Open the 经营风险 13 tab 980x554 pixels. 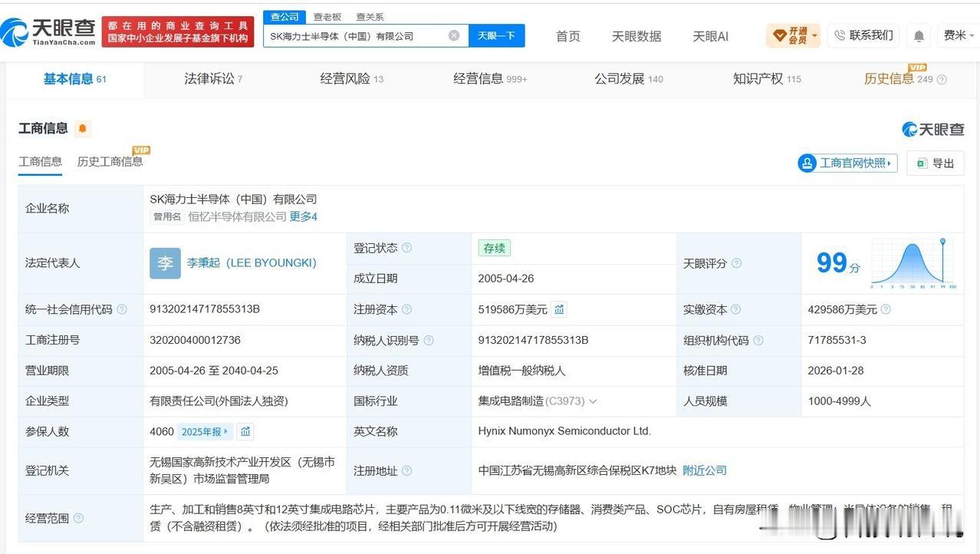352,79
